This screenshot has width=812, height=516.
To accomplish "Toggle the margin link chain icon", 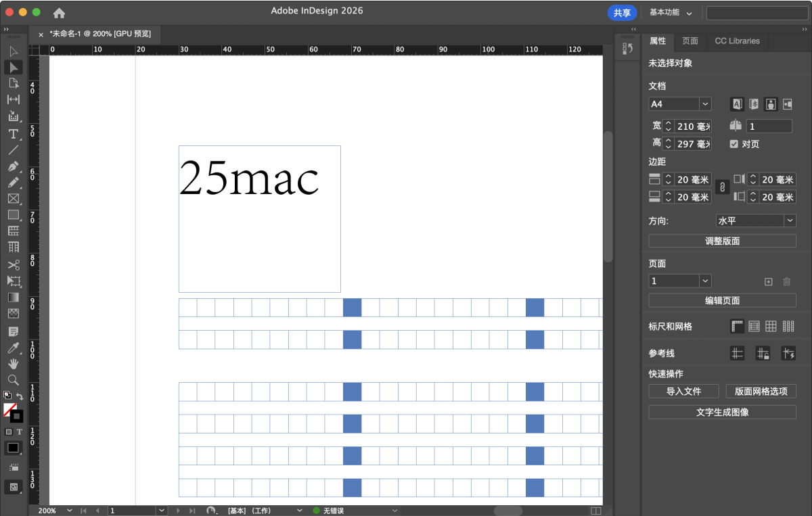I will (722, 187).
